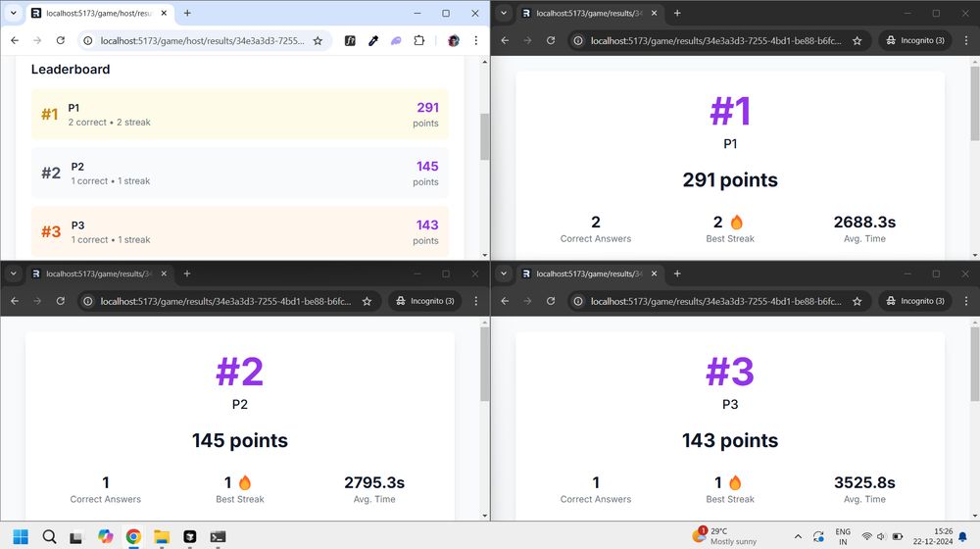This screenshot has width=980, height=549.
Task: Open Task View on the taskbar
Action: (76, 536)
